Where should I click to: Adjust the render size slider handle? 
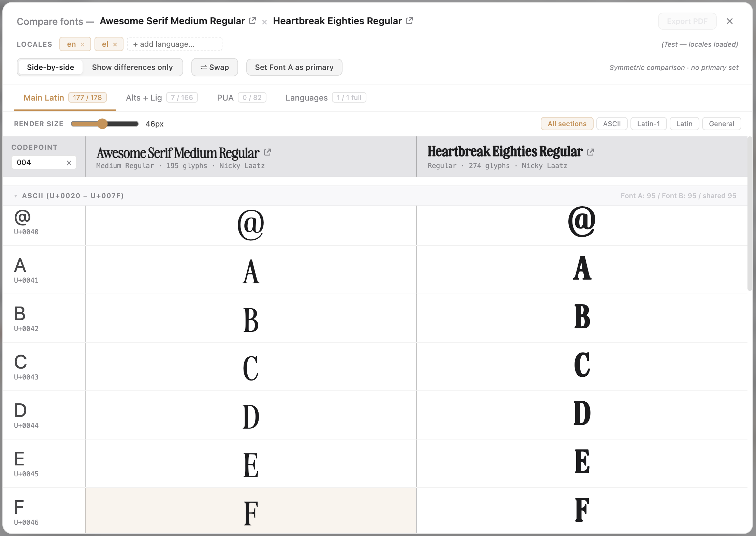pos(102,124)
